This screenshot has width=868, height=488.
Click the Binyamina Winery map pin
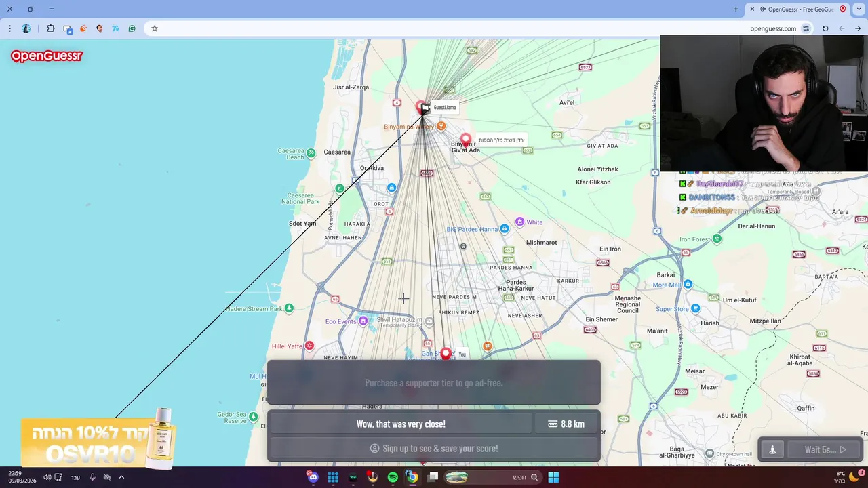441,126
